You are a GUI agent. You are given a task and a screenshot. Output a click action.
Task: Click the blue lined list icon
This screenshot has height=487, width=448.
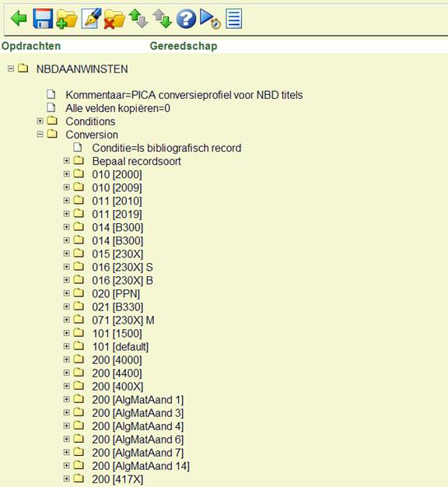coord(234,19)
